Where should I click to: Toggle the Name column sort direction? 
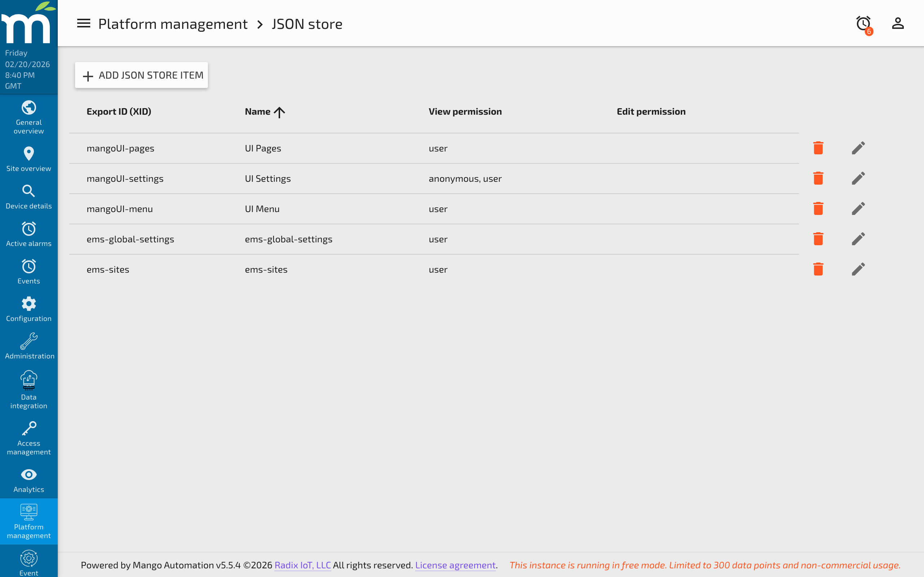(279, 112)
